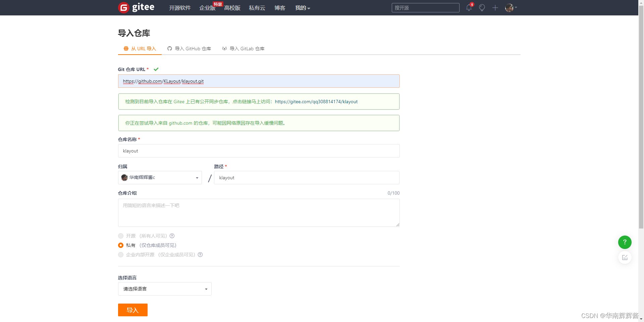Click the GitLab icon on the import tab

[224, 49]
